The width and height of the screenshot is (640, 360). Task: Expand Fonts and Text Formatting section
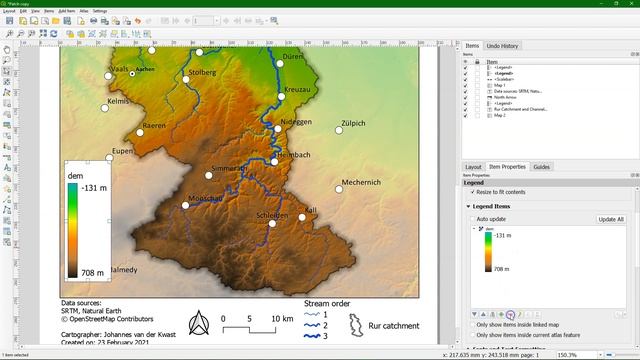(468, 348)
